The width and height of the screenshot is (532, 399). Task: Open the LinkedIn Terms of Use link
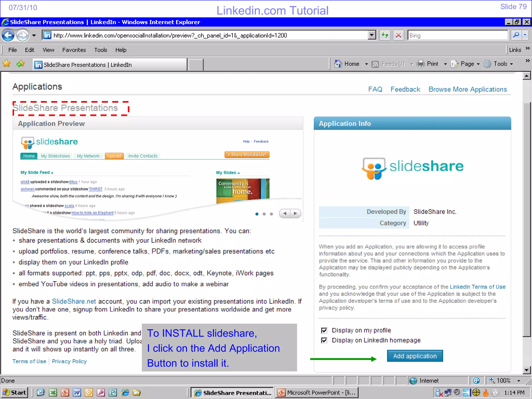477,287
